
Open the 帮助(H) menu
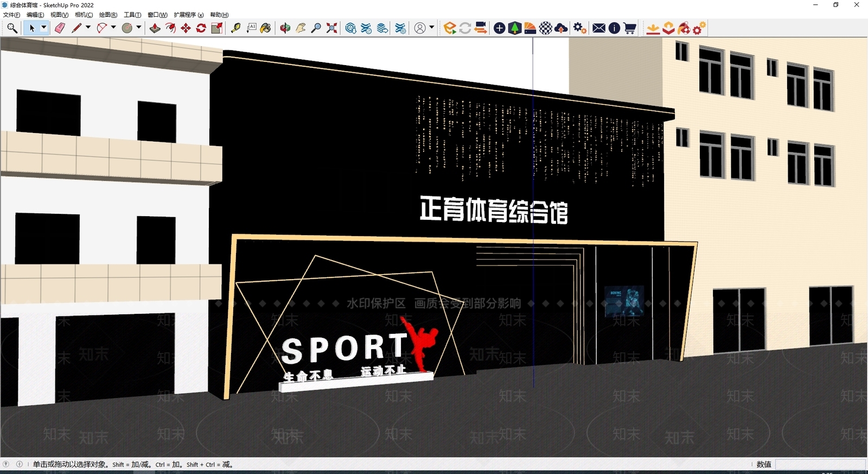click(219, 15)
